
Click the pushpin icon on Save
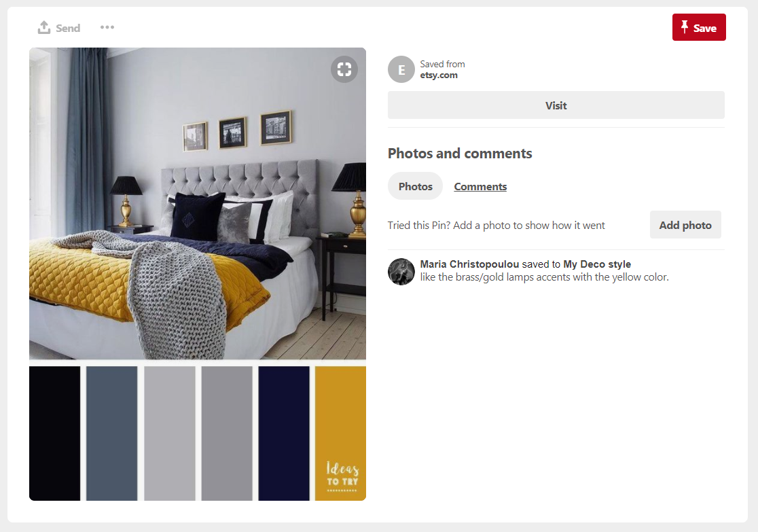click(x=685, y=27)
